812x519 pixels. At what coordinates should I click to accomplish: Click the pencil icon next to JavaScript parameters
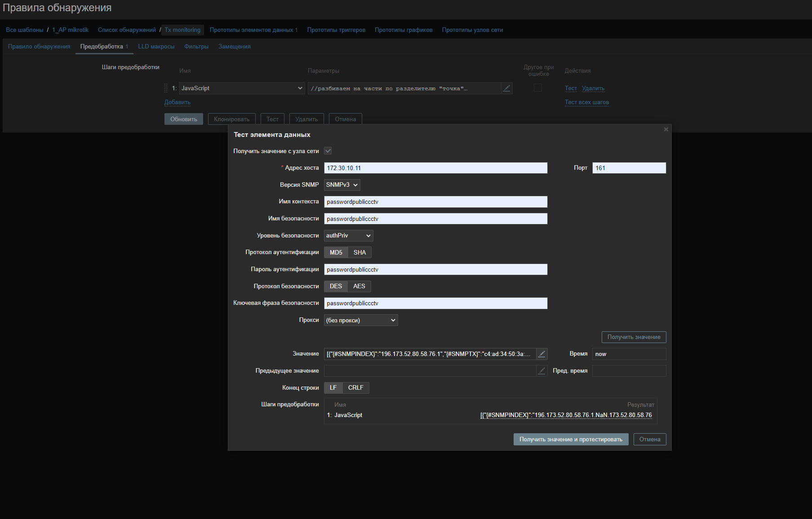(x=506, y=88)
